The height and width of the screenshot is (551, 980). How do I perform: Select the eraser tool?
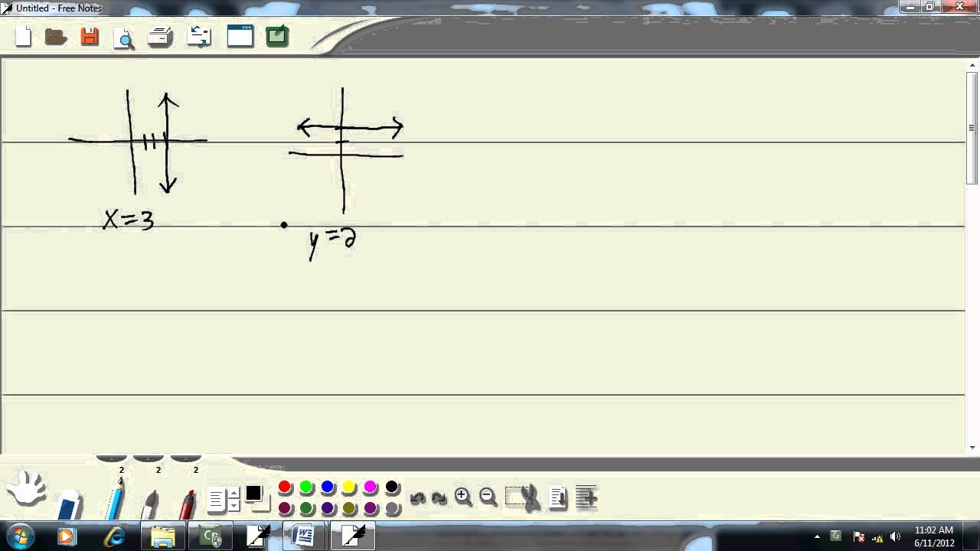[69, 505]
